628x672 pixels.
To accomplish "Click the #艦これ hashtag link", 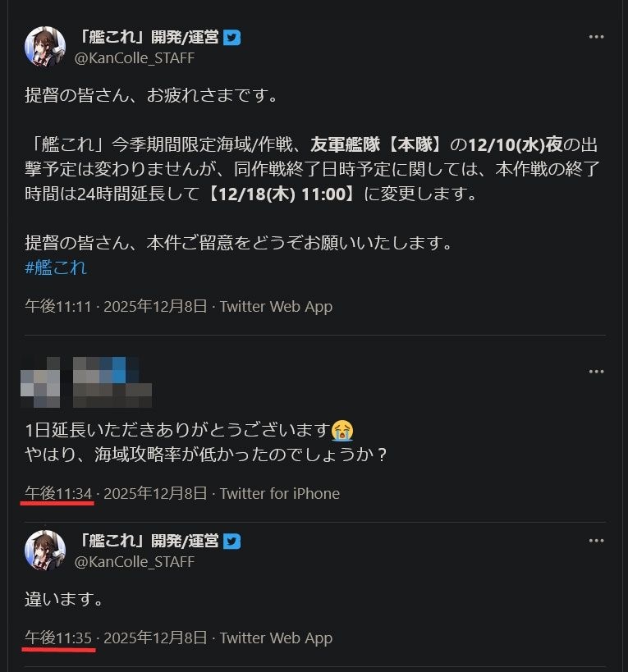I will pos(56,267).
